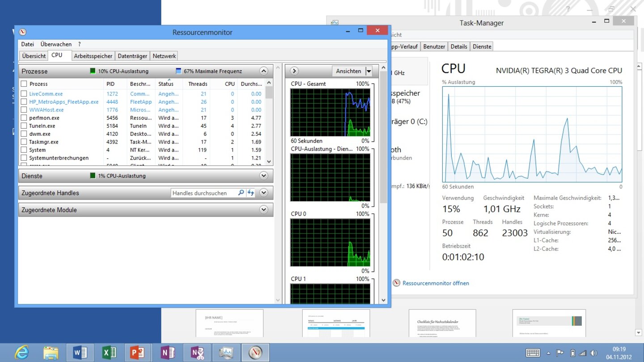Click the CPU - Gesamt graph
The width and height of the screenshot is (644, 362).
330,112
